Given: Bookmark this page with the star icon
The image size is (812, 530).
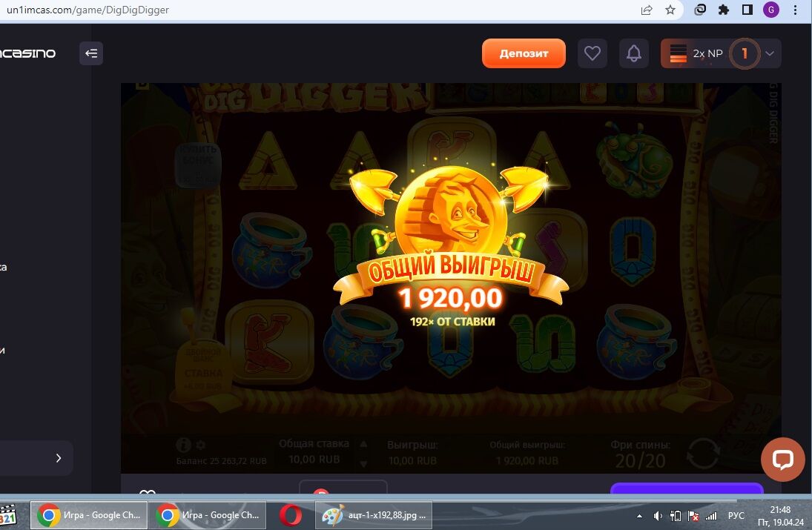Looking at the screenshot, I should tap(670, 10).
